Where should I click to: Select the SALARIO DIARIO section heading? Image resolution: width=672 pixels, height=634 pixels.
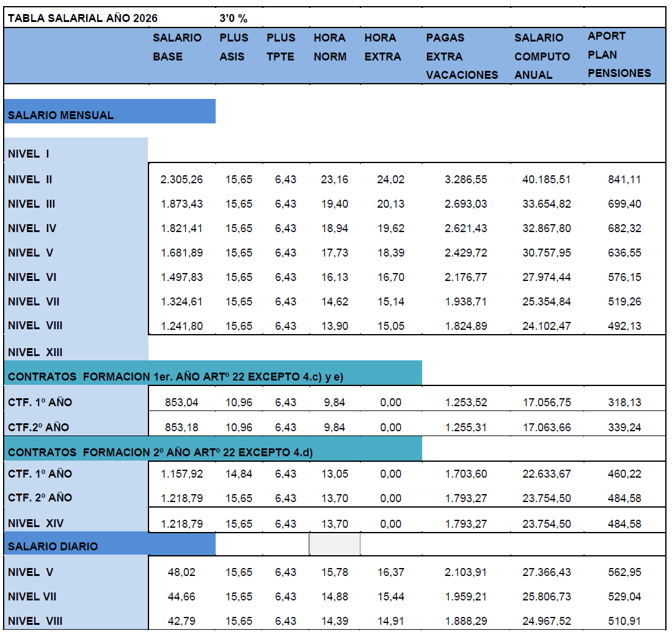pos(53,546)
